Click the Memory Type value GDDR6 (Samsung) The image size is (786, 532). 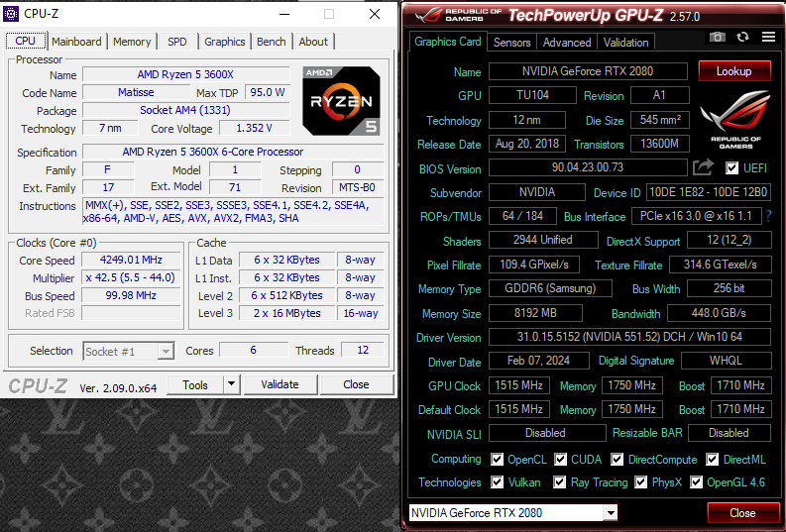(x=550, y=288)
